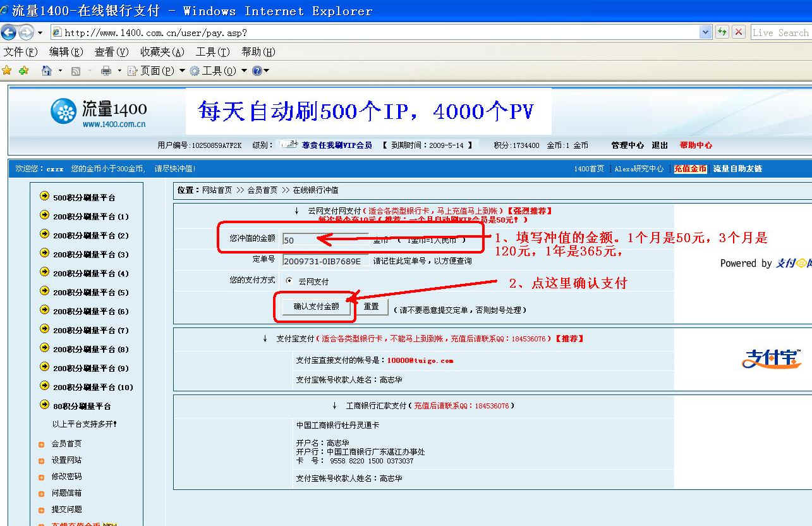Open Alexa研究中心 link

point(639,169)
